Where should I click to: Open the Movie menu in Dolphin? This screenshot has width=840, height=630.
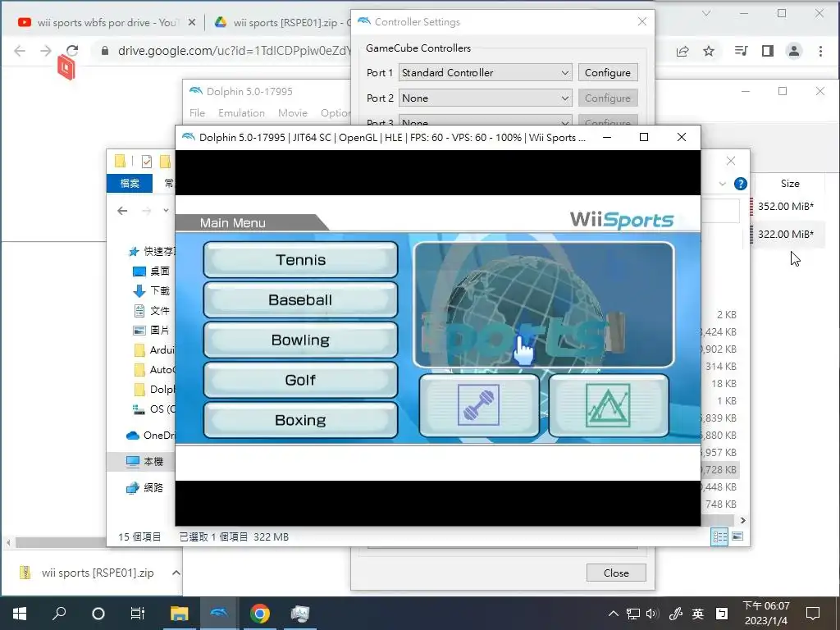(x=293, y=113)
